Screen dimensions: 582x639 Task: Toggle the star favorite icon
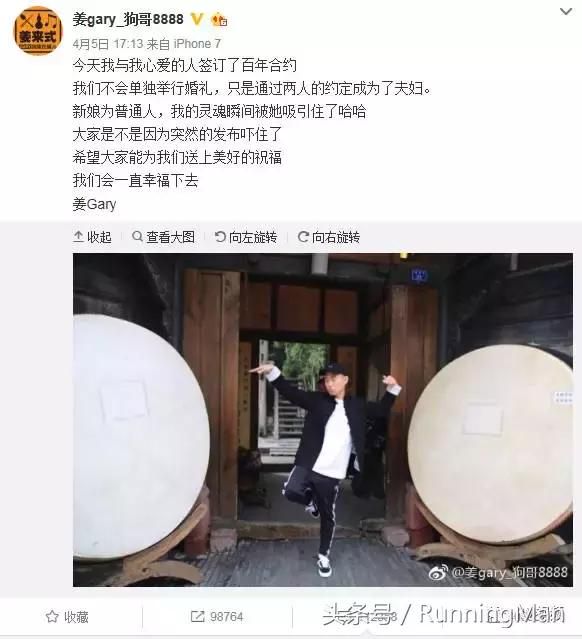click(x=52, y=617)
